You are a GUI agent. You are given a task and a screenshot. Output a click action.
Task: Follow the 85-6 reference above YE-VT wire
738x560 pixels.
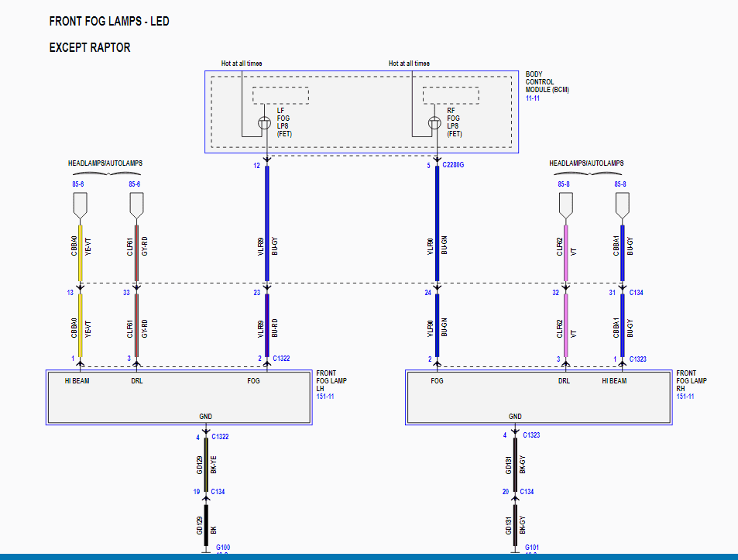click(77, 184)
